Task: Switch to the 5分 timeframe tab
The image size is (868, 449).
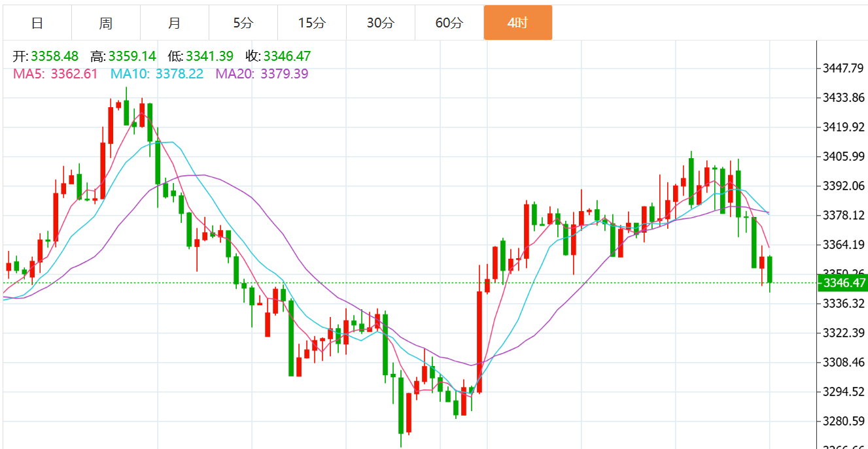Action: coord(243,23)
